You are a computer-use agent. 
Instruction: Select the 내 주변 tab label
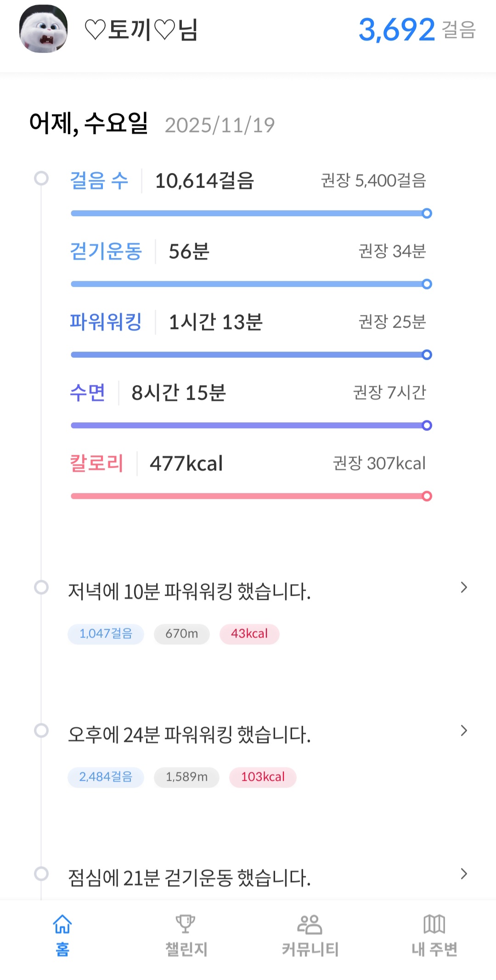tap(434, 949)
